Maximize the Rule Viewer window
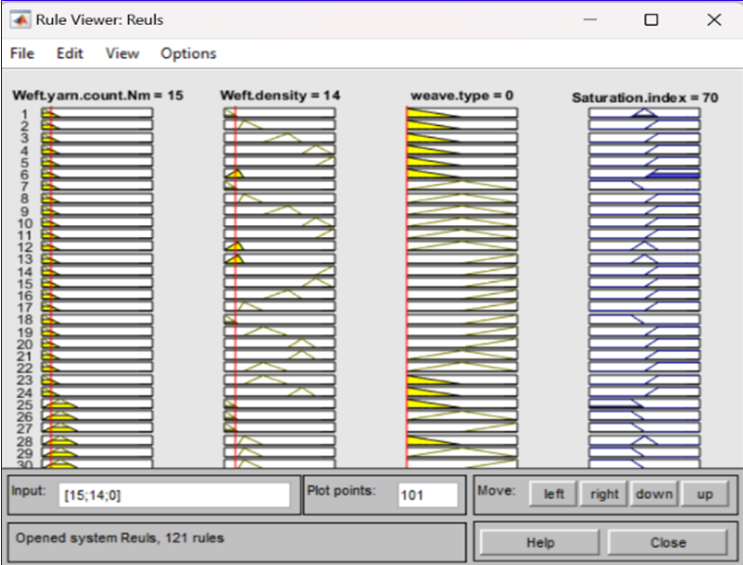 point(651,19)
